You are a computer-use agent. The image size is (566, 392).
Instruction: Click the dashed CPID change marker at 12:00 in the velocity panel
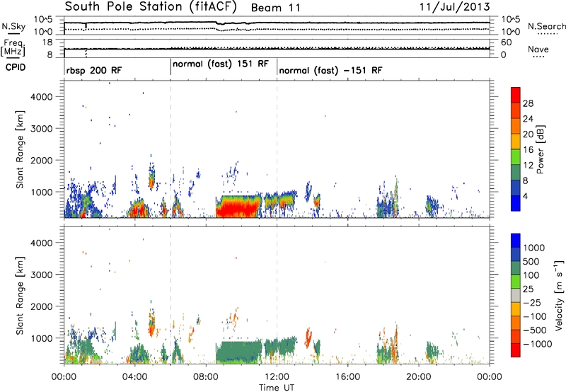pyautogui.click(x=277, y=296)
